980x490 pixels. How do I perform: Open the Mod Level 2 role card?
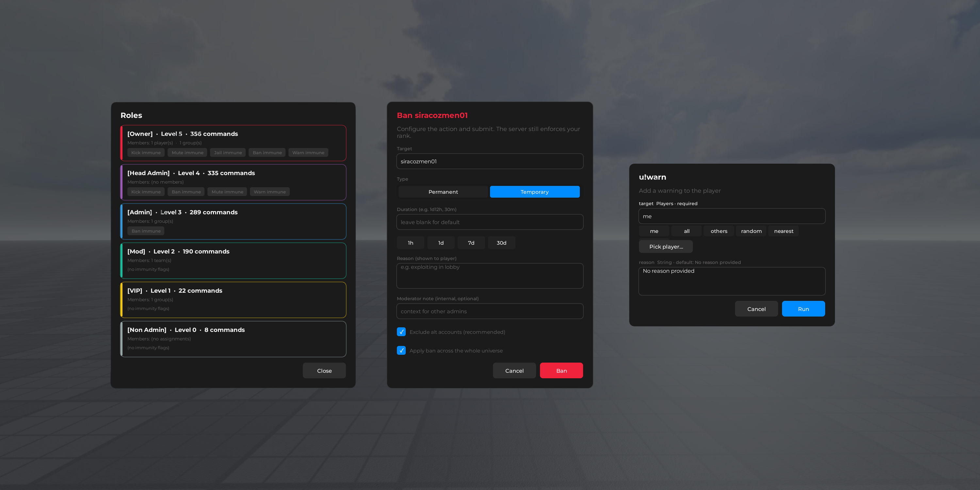tap(233, 261)
